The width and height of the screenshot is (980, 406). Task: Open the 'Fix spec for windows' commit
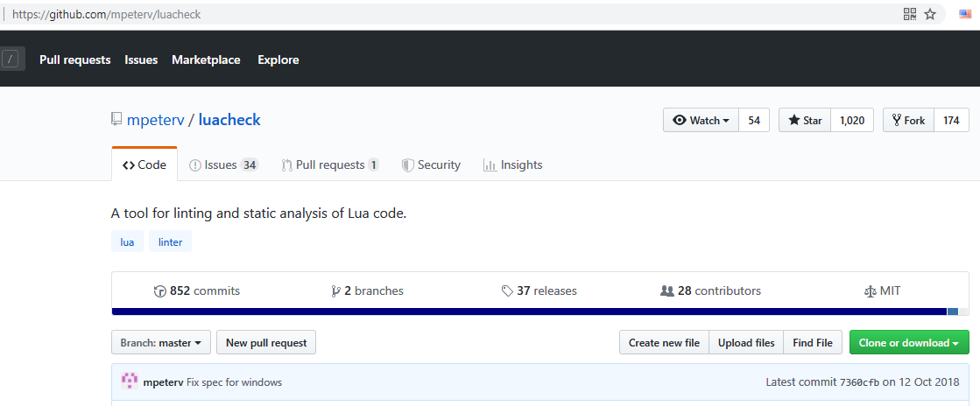(235, 382)
